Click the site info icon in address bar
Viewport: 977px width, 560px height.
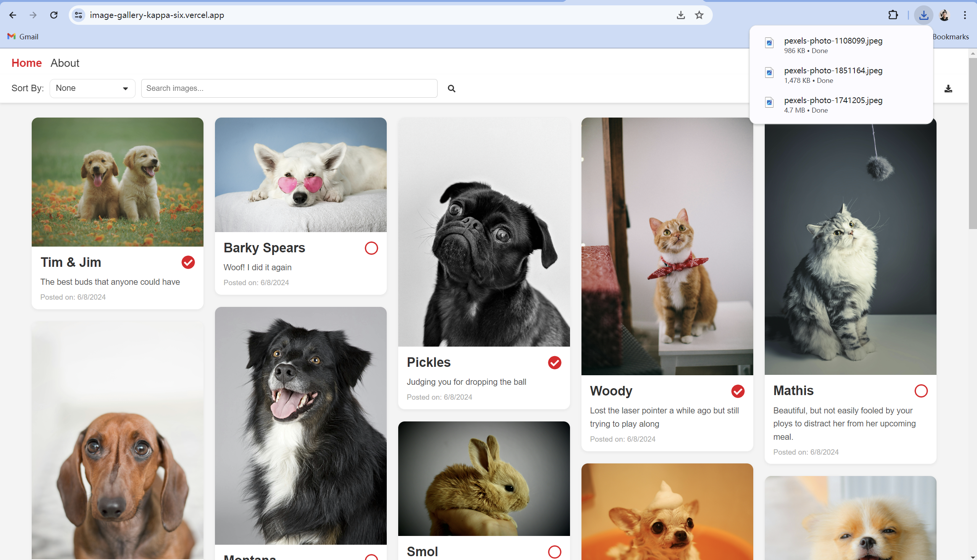pos(79,15)
